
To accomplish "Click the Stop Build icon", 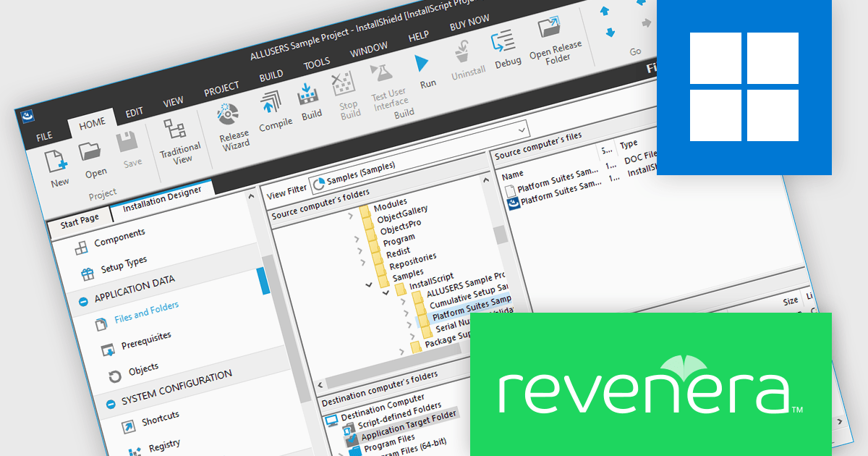I will [343, 84].
